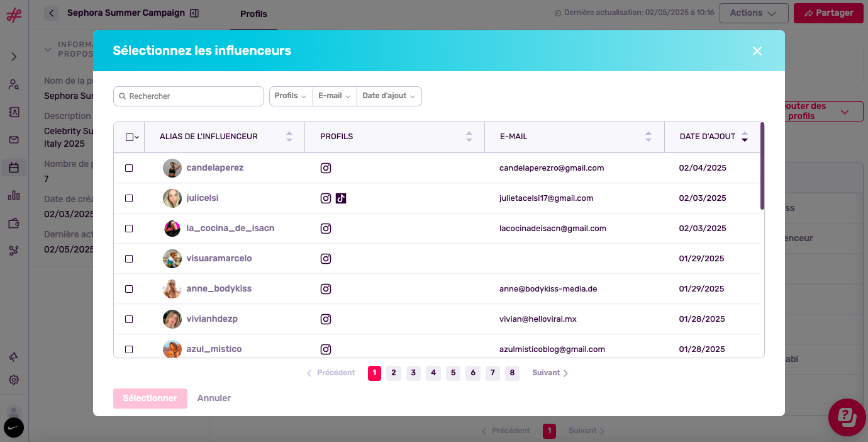The height and width of the screenshot is (442, 868).
Task: Go to Suivant page in dialog
Action: (x=550, y=373)
